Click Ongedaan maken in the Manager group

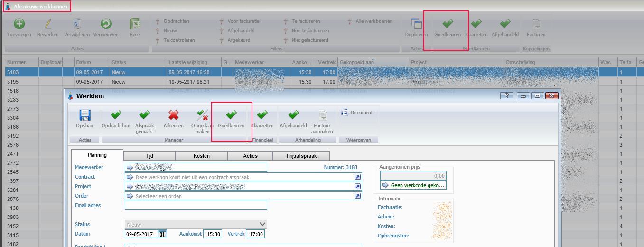[x=202, y=116]
